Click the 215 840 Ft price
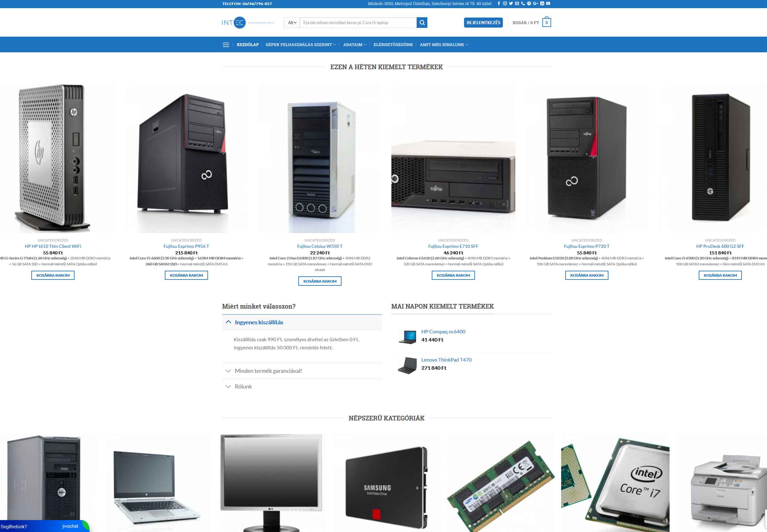 point(186,253)
